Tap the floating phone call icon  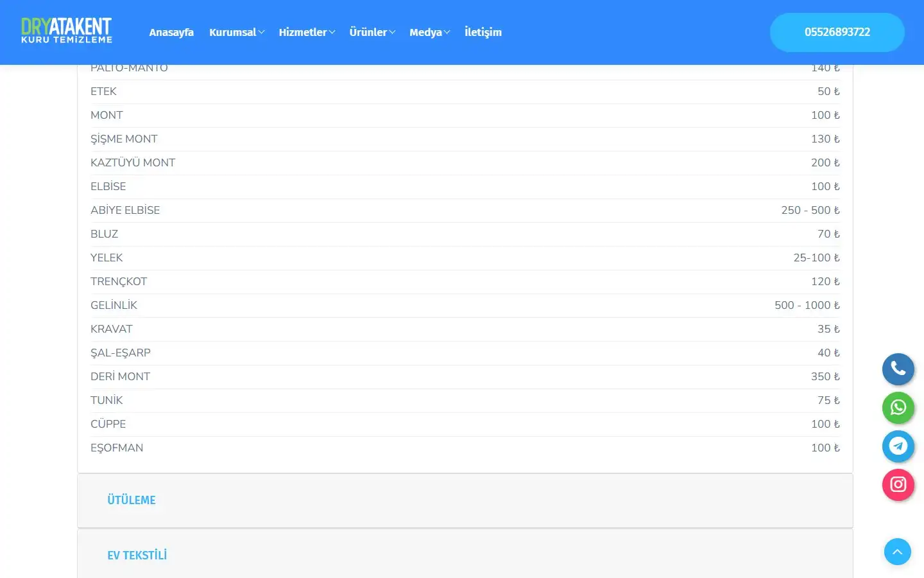898,369
